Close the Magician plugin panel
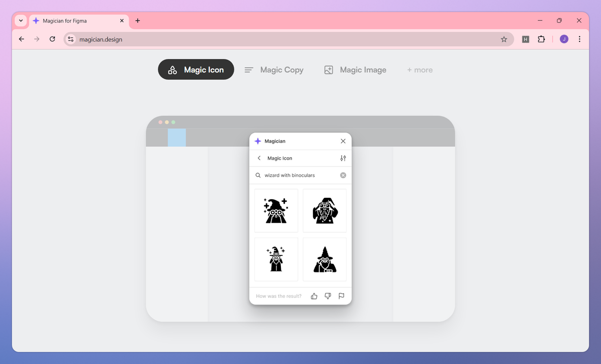The image size is (601, 364). (343, 141)
